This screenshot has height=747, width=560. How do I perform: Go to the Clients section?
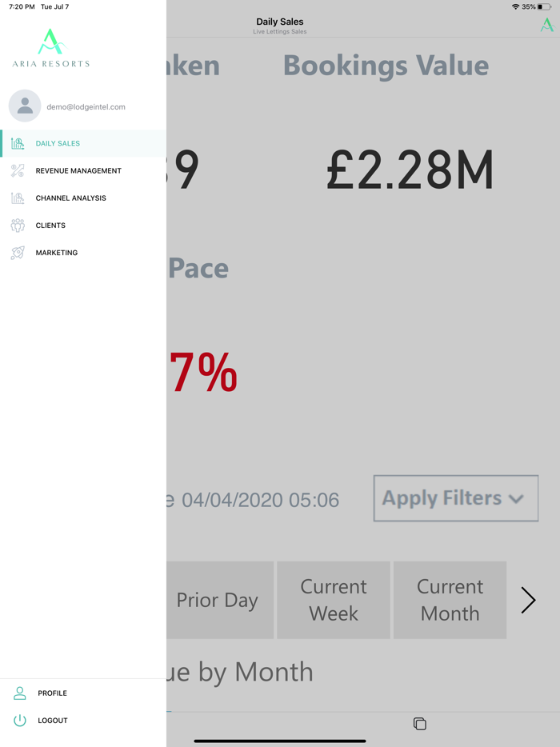coord(50,226)
